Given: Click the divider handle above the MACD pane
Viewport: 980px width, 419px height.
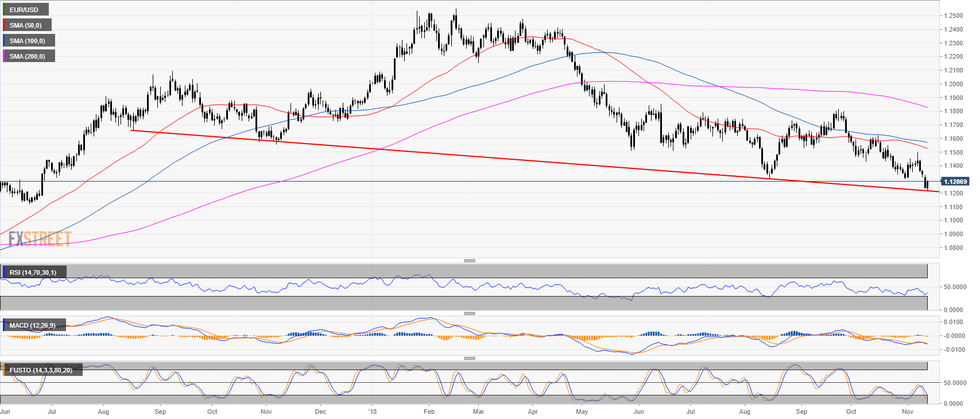Looking at the screenshot, I should click(x=469, y=313).
